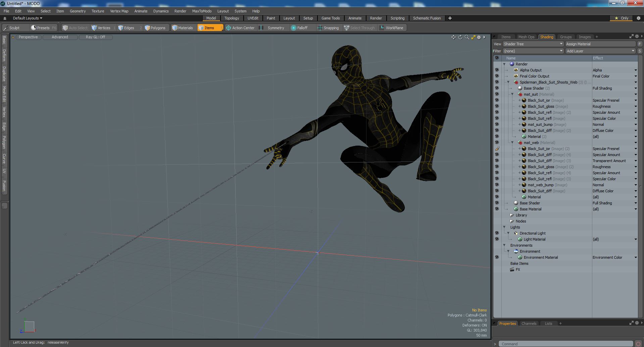Open the Deform vertical sidebar tab
This screenshot has height=347, width=644.
pyautogui.click(x=4, y=55)
